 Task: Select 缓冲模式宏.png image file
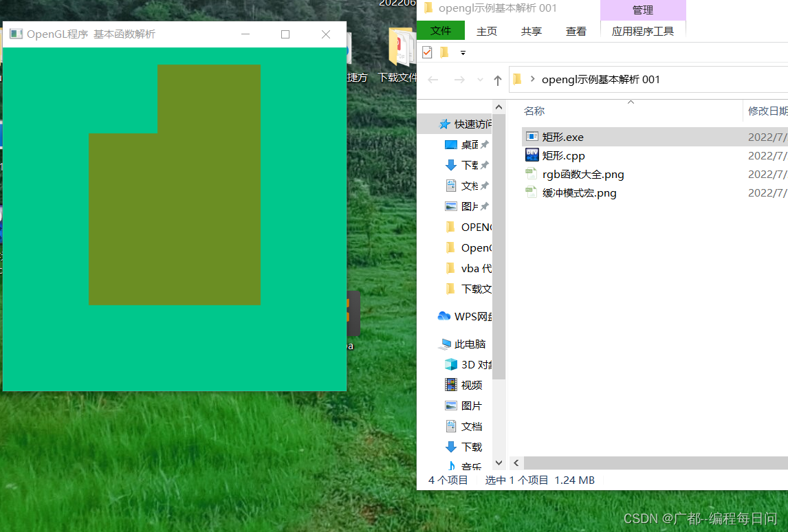coord(578,192)
